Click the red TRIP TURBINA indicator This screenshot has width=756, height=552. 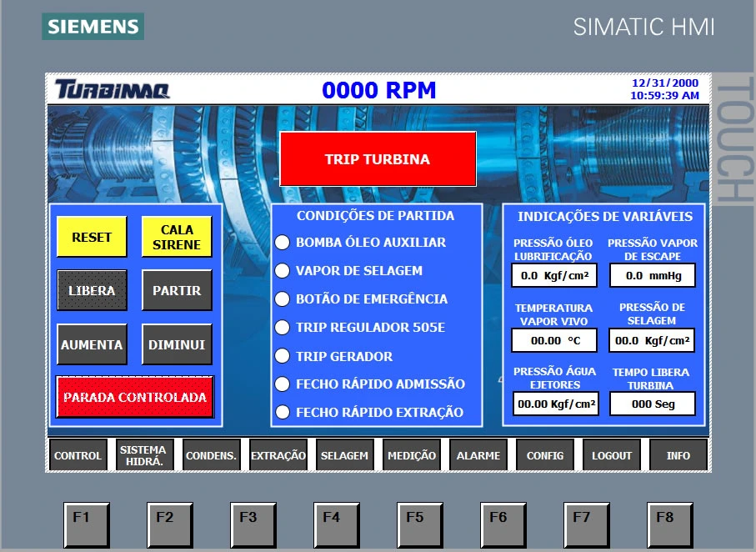point(378,158)
